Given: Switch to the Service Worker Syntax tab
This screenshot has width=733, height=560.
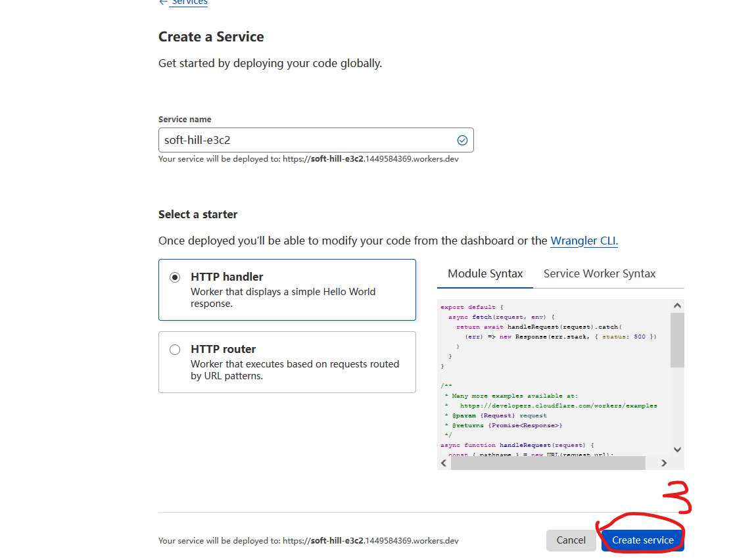Looking at the screenshot, I should point(600,273).
